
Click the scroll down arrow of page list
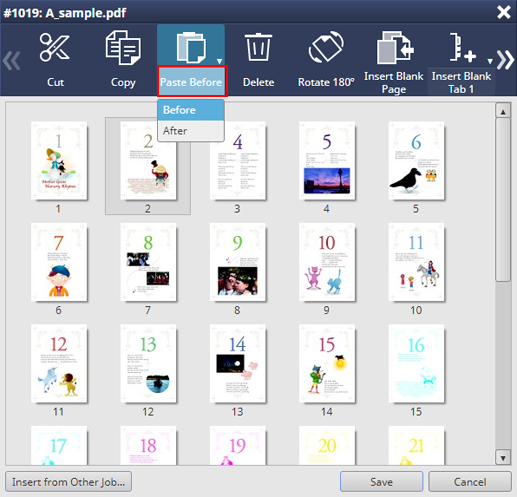coord(503,457)
